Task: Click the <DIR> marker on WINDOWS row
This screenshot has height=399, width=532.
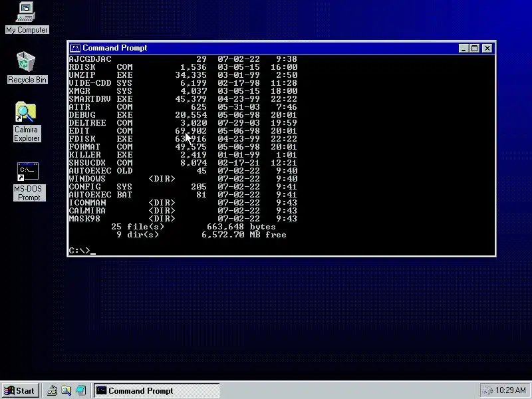Action: [162, 178]
